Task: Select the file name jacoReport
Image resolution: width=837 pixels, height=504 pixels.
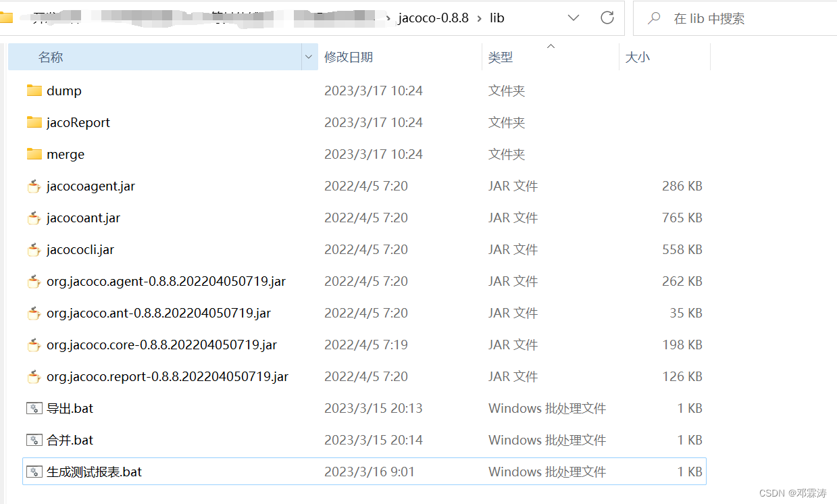Action: [78, 122]
